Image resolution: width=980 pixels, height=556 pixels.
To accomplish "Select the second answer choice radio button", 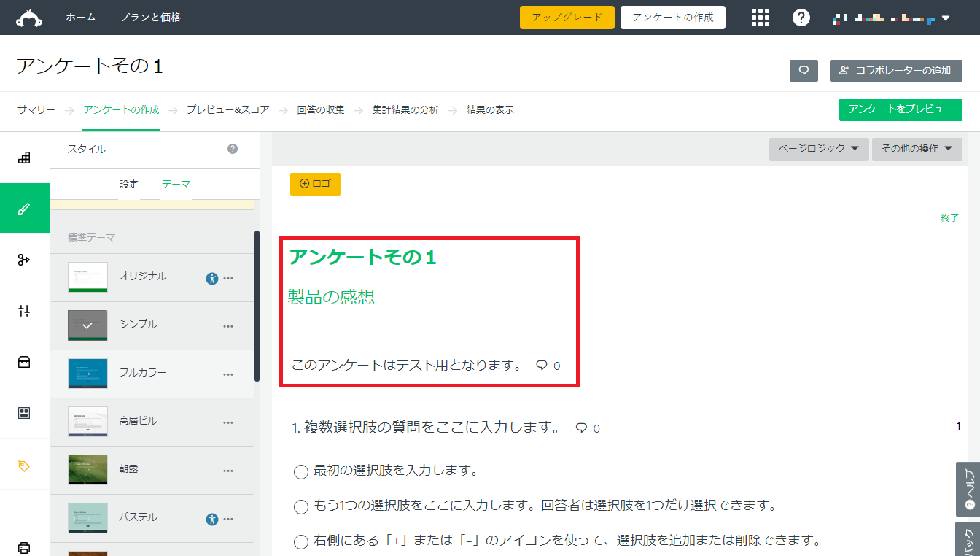I will pyautogui.click(x=300, y=506).
